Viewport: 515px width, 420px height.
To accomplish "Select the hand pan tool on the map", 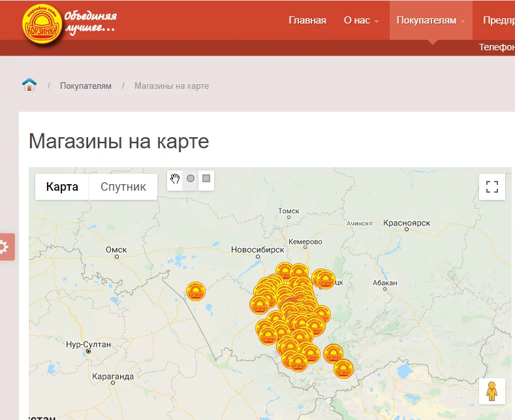I will pos(175,179).
